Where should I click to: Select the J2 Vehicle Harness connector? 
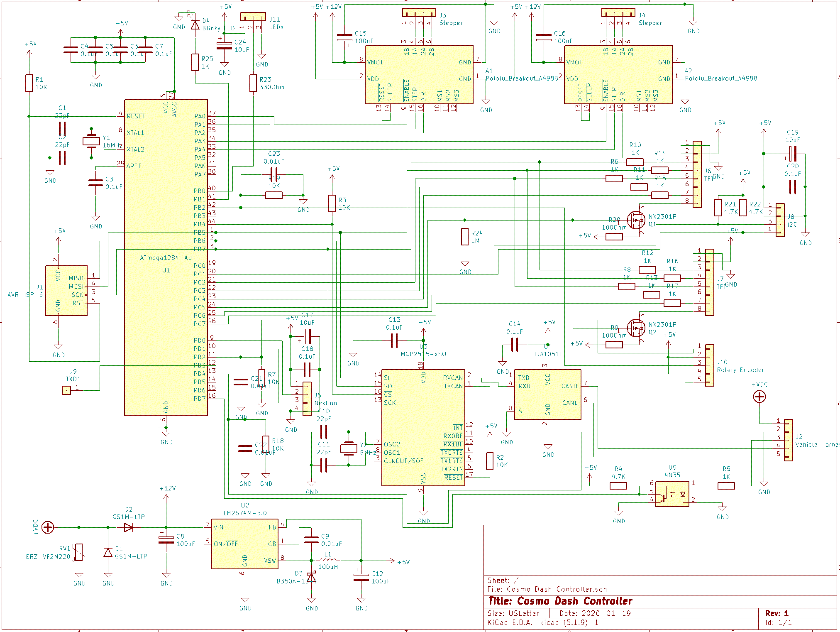tap(789, 440)
